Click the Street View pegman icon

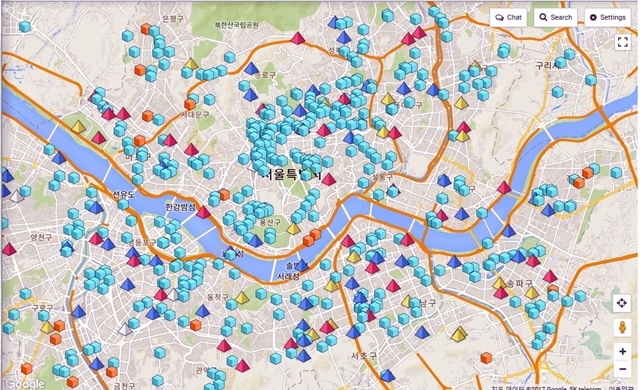[x=622, y=328]
